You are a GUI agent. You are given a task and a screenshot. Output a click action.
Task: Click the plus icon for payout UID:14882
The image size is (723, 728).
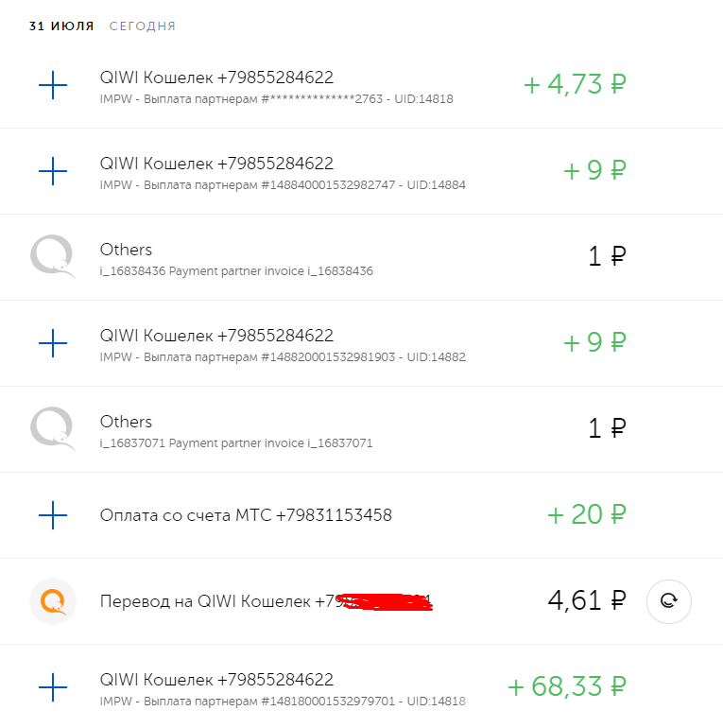[53, 344]
